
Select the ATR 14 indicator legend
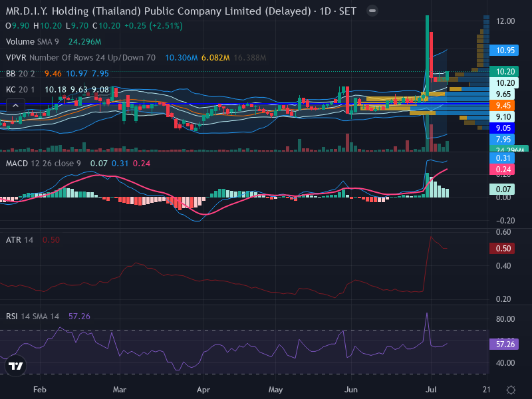tap(19, 240)
